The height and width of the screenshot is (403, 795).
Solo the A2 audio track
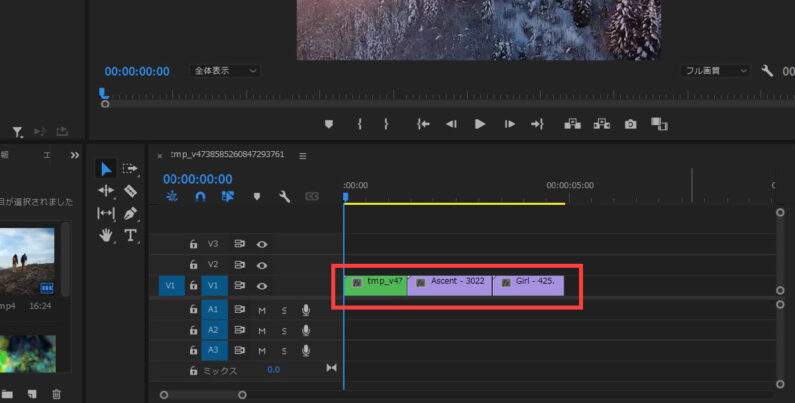click(x=283, y=330)
